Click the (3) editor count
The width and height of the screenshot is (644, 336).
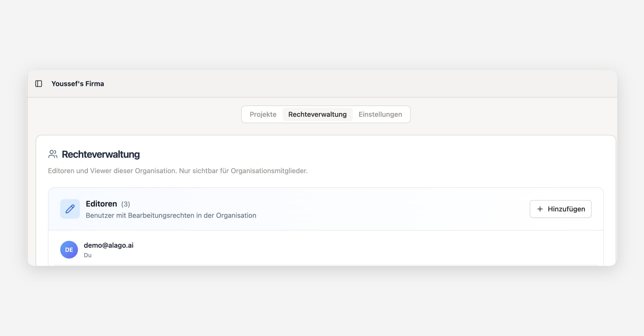tap(126, 204)
